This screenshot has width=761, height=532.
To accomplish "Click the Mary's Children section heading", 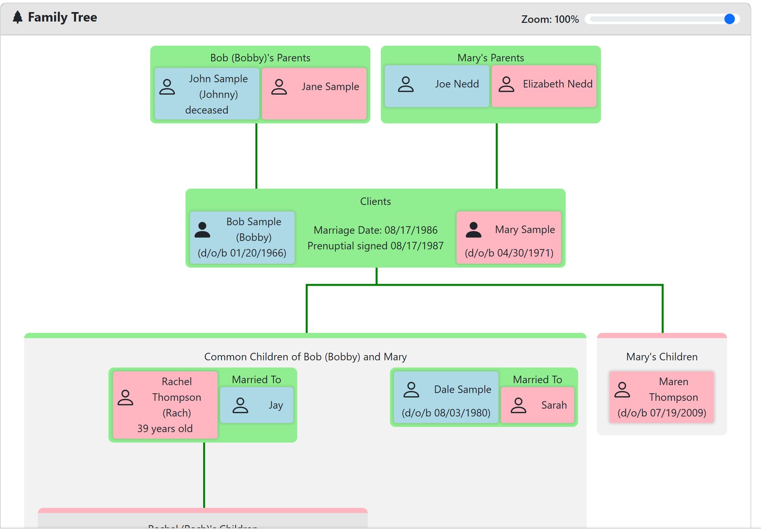I will (x=662, y=357).
